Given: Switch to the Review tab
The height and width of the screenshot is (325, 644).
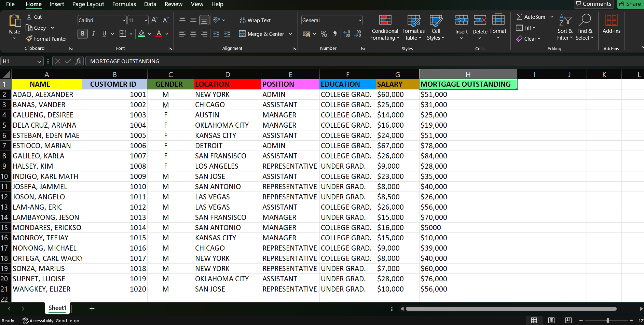Looking at the screenshot, I should click(x=174, y=4).
